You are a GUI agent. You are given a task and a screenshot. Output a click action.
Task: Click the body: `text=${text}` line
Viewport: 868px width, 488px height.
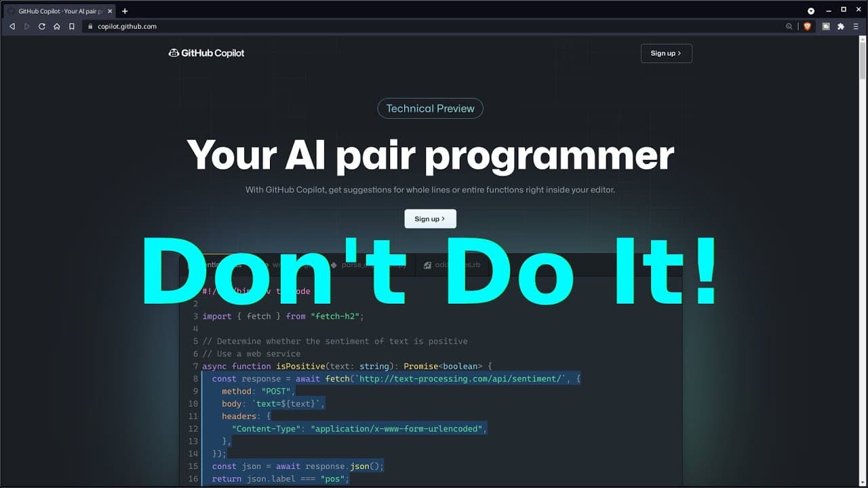[x=273, y=404]
